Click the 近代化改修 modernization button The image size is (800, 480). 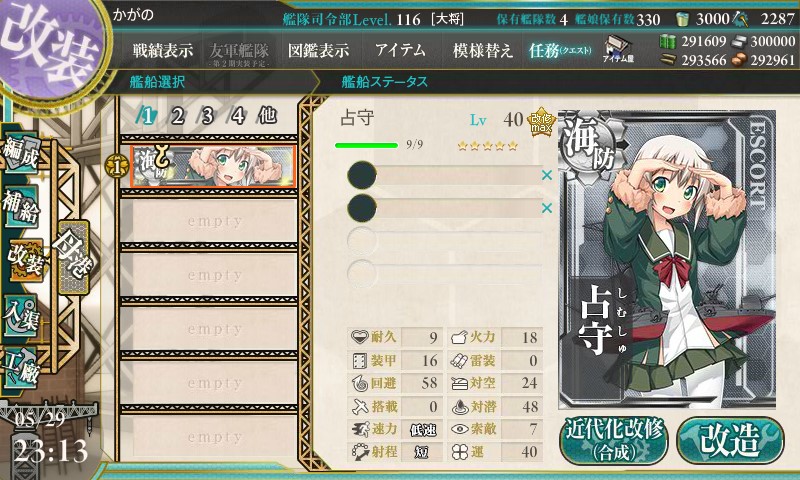point(614,442)
